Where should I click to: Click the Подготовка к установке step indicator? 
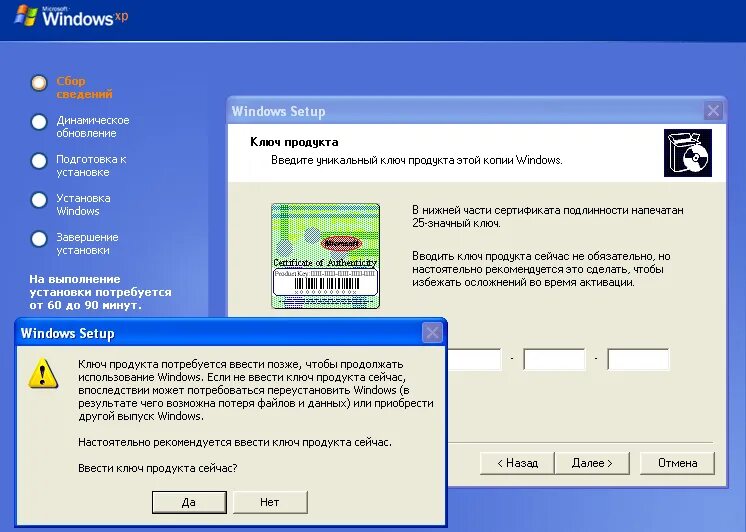(x=39, y=161)
